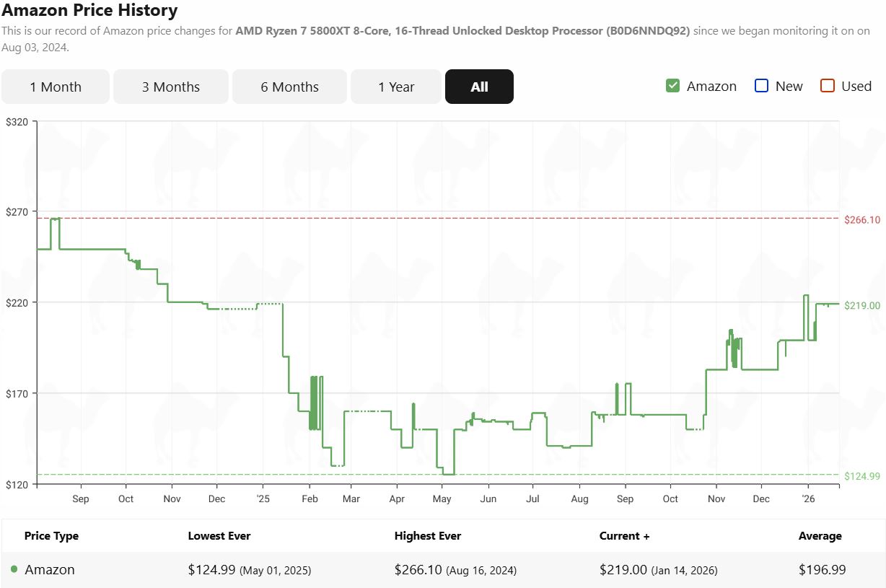Click the '25 year marker on x-axis

pos(263,499)
